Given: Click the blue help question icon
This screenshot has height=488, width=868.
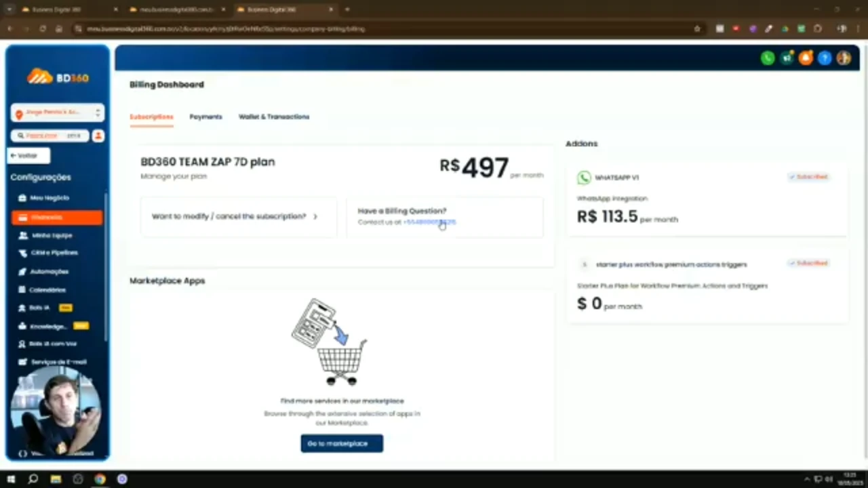Looking at the screenshot, I should (825, 58).
